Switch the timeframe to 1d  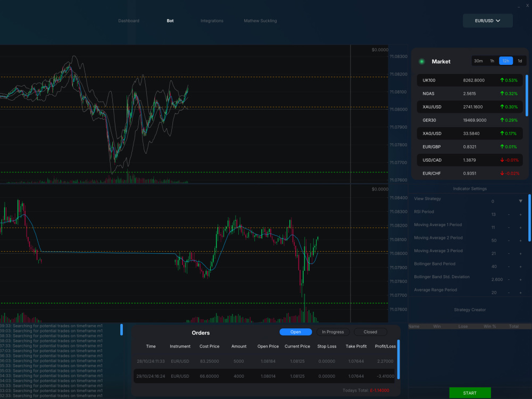pos(520,61)
